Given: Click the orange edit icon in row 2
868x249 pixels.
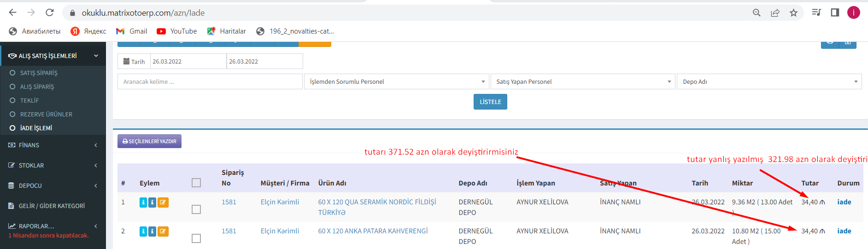Looking at the screenshot, I should [x=163, y=232].
